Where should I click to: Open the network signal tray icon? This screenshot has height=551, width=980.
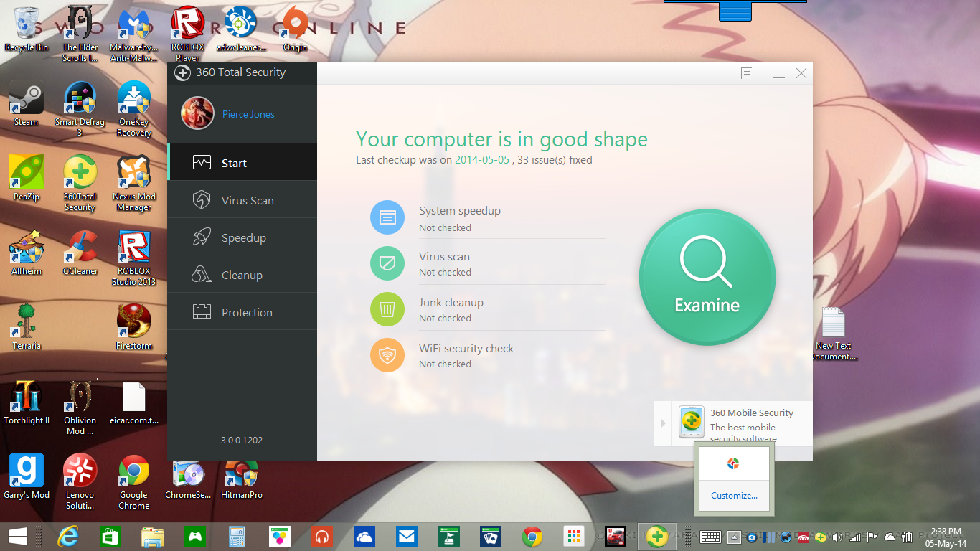(855, 536)
